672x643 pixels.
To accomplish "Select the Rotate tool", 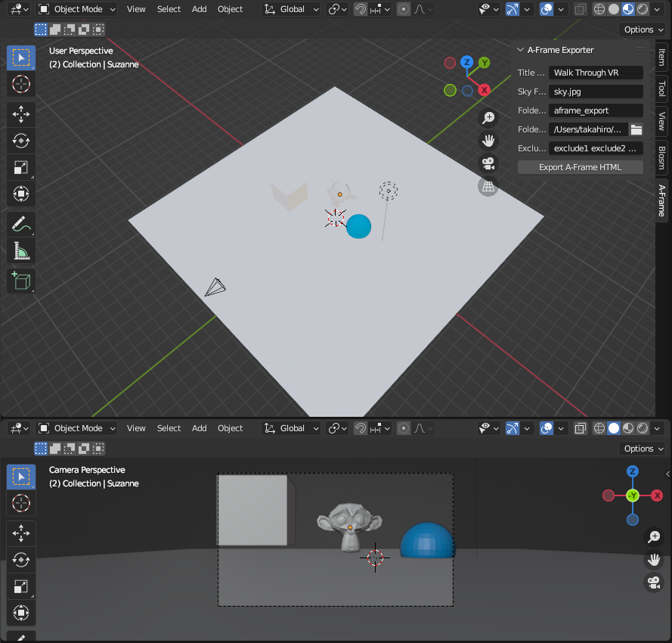I will (20, 141).
